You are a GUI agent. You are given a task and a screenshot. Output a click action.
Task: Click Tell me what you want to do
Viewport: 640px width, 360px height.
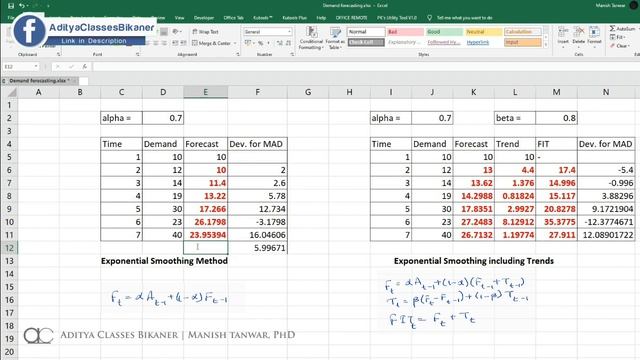coord(464,18)
